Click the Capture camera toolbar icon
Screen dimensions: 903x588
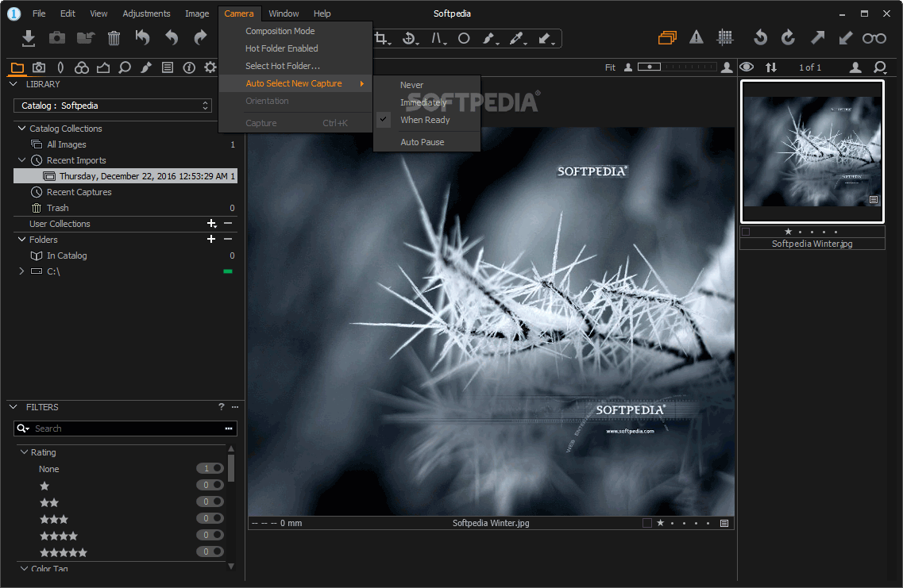click(57, 38)
